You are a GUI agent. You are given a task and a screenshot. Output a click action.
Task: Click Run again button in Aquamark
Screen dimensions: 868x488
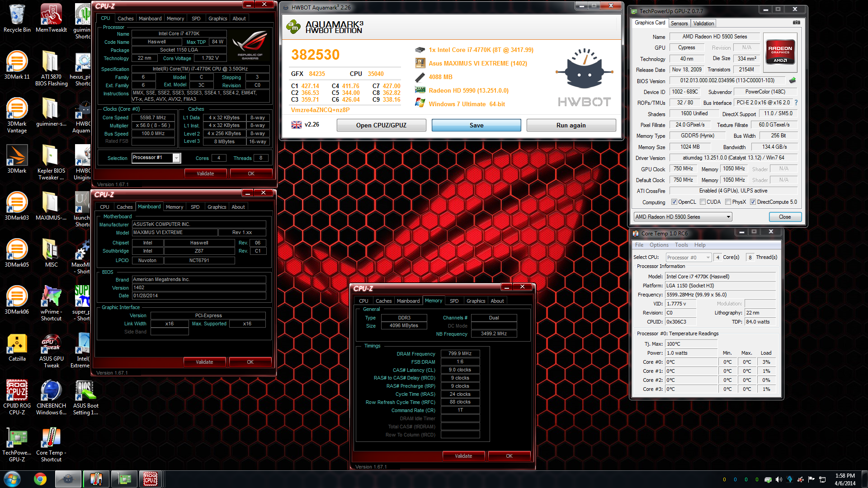coord(571,125)
